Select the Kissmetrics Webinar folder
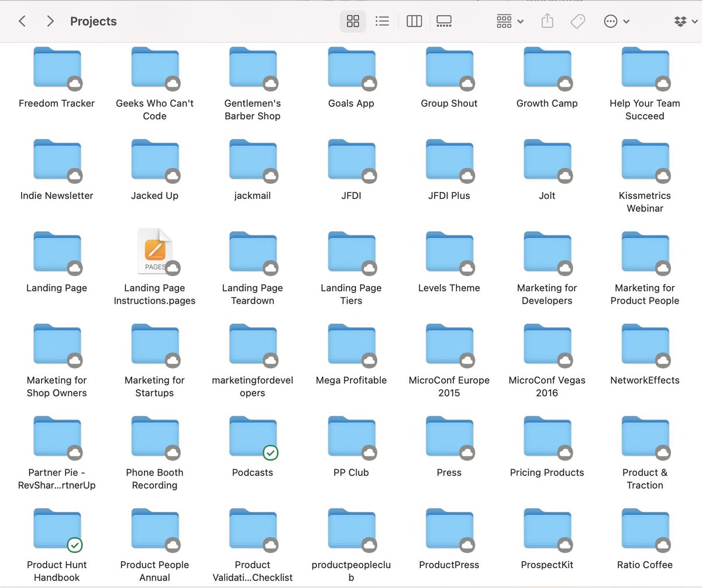Screen dimensions: 702x588 645,159
